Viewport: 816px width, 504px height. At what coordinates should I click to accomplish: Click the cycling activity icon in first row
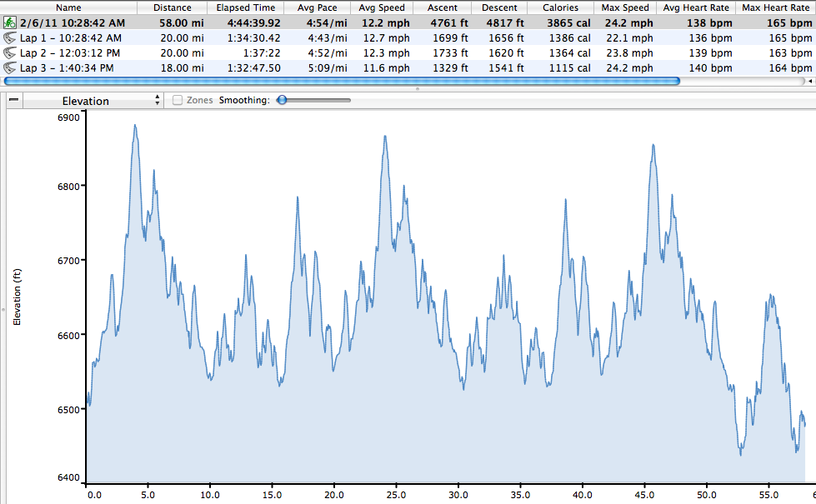pos(11,23)
